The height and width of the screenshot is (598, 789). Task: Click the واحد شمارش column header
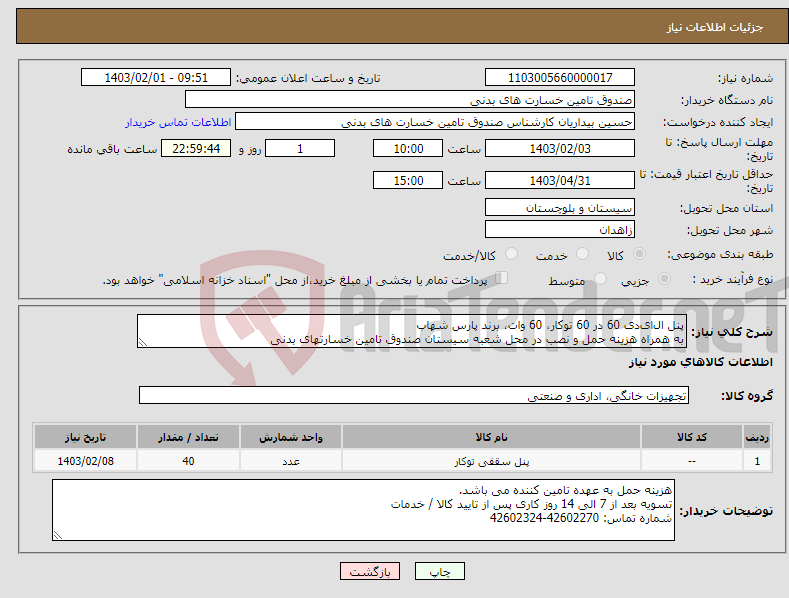pyautogui.click(x=291, y=437)
